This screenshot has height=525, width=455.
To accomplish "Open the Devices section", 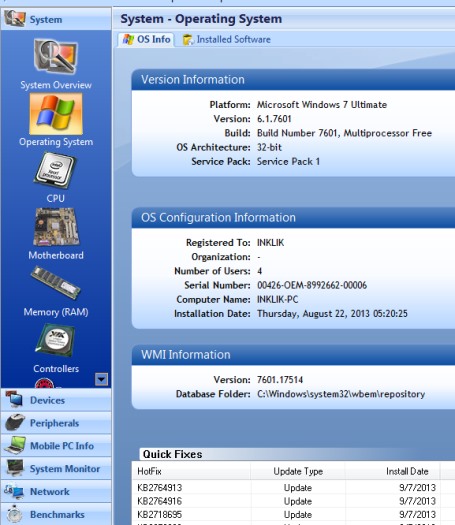I will pos(56,400).
